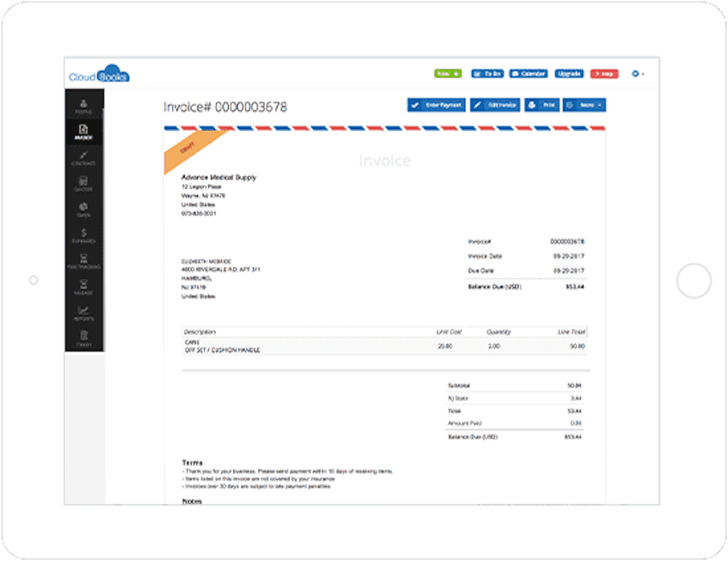Open the People section in sidebar
This screenshot has width=728, height=561.
pyautogui.click(x=84, y=106)
